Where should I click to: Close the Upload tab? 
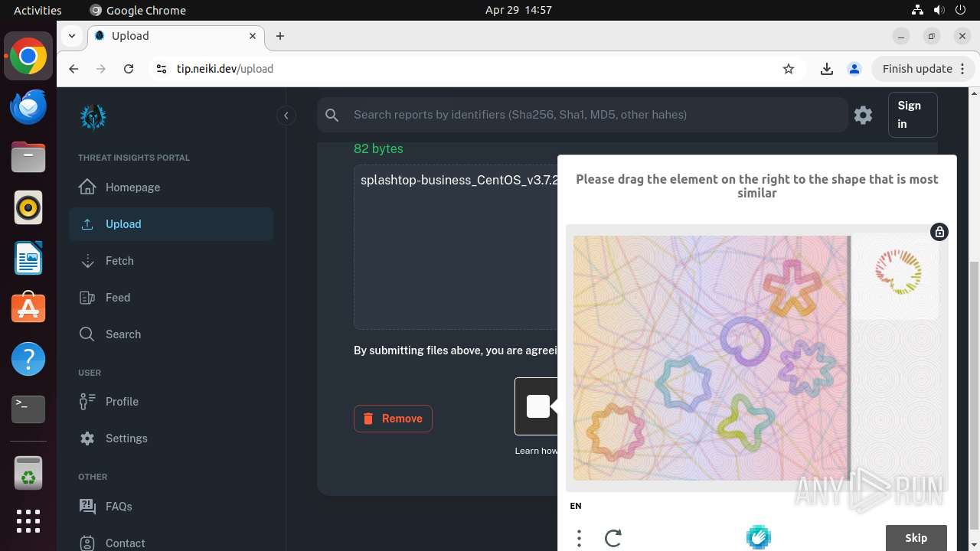[x=253, y=36]
